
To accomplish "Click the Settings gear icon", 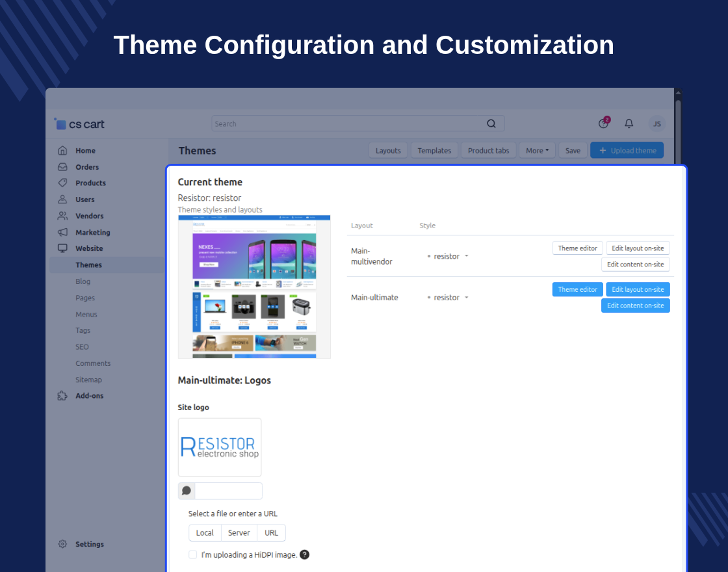I will [x=62, y=544].
